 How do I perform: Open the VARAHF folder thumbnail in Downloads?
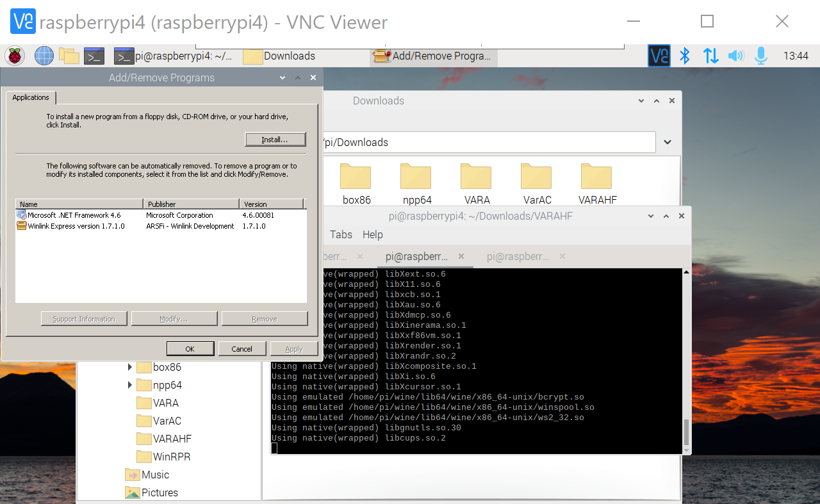[x=596, y=177]
